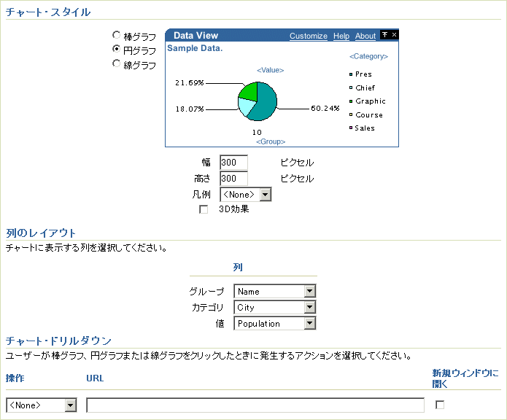
Task: Click the 幅 width input field
Action: [233, 162]
